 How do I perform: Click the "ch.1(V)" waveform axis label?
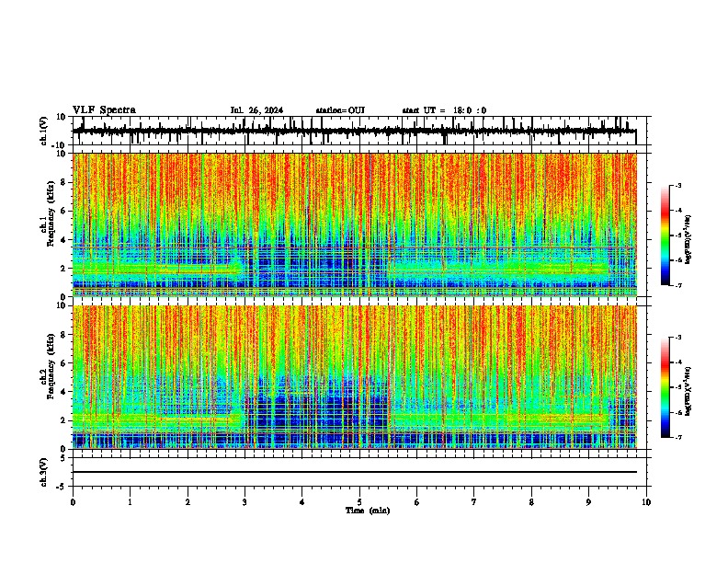click(x=44, y=131)
